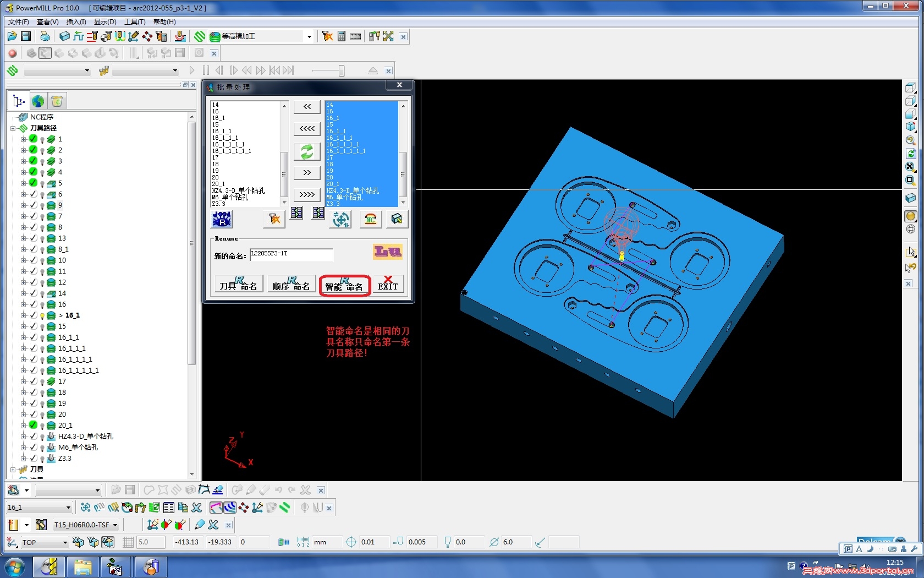
Task: Click the batch calculate gear icon in dialog
Action: click(341, 219)
